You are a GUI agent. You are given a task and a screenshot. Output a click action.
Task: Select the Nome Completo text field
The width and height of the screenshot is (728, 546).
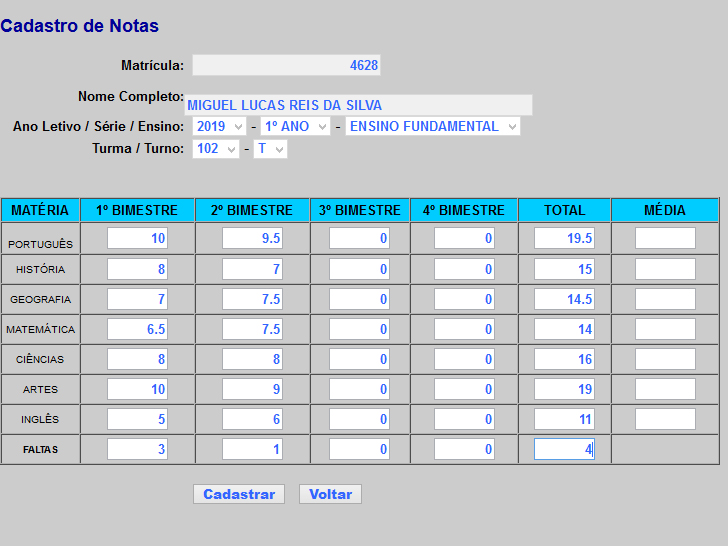coord(358,105)
